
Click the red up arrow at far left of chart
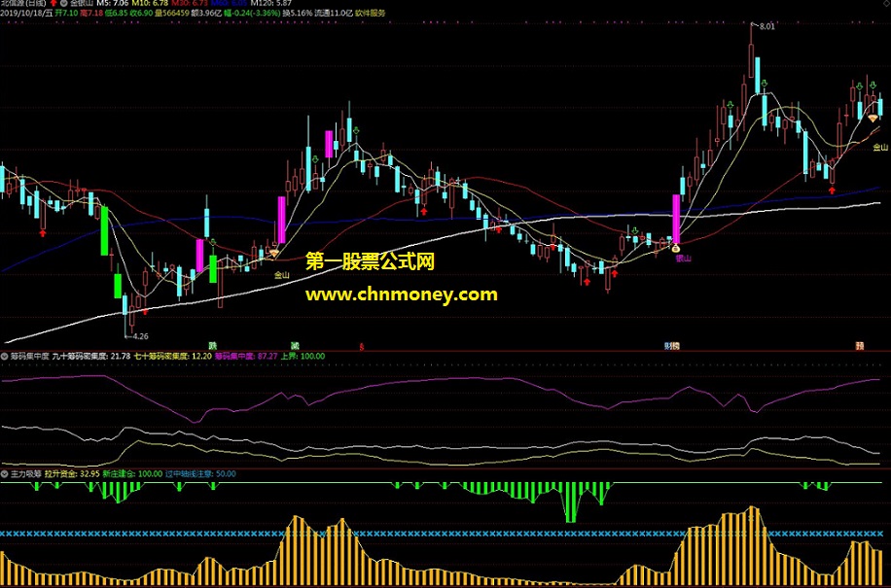(x=43, y=232)
